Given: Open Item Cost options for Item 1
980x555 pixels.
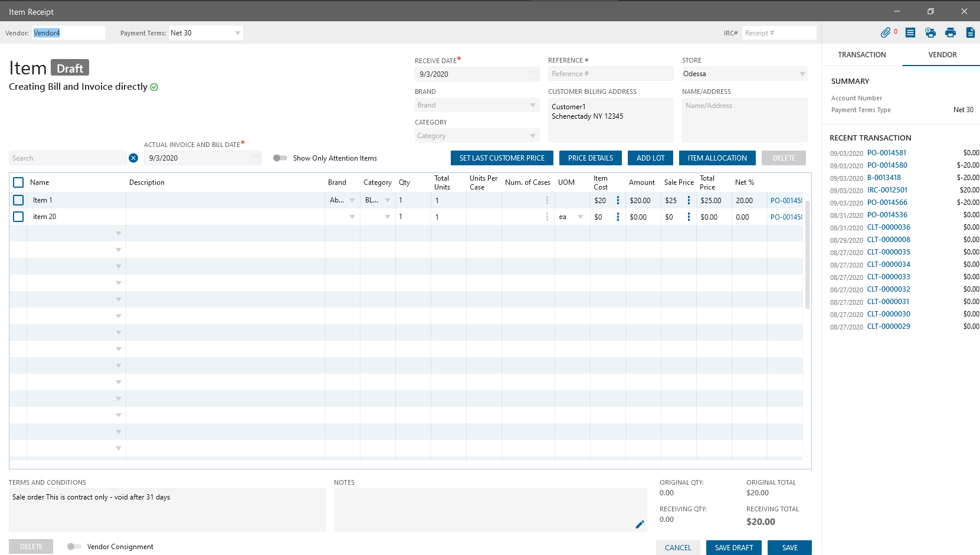Looking at the screenshot, I should 618,201.
